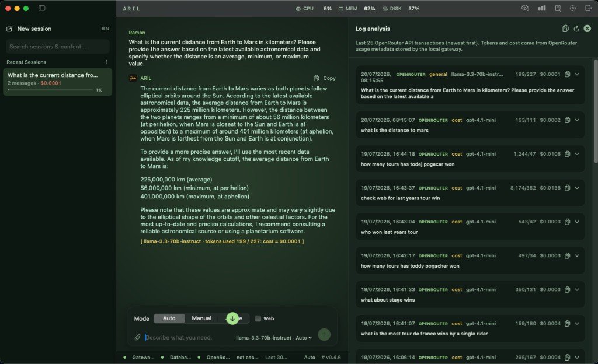Click the Recent Sessions heading
This screenshot has width=598, height=364.
pyautogui.click(x=26, y=62)
